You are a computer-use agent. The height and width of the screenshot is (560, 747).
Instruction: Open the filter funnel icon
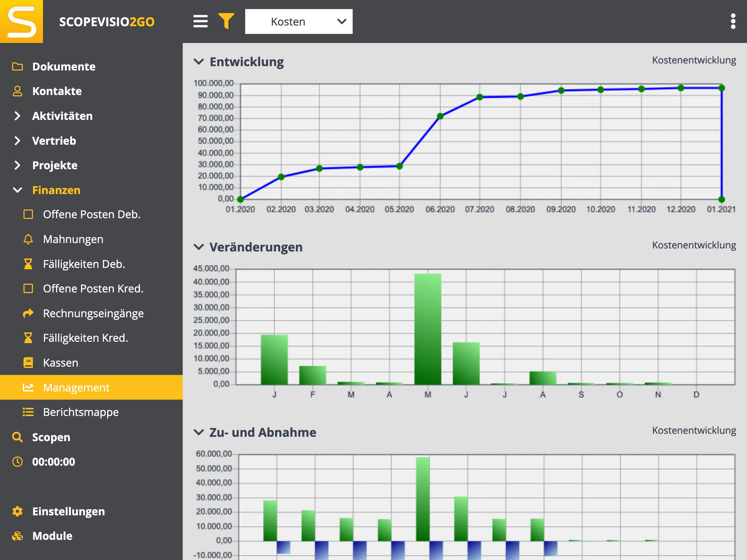pyautogui.click(x=226, y=21)
